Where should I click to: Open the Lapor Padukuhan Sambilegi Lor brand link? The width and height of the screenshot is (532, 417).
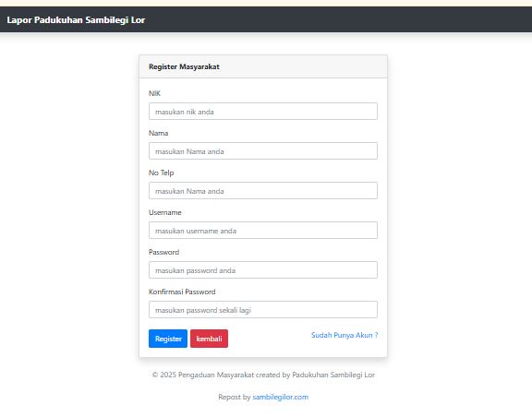[x=76, y=20]
